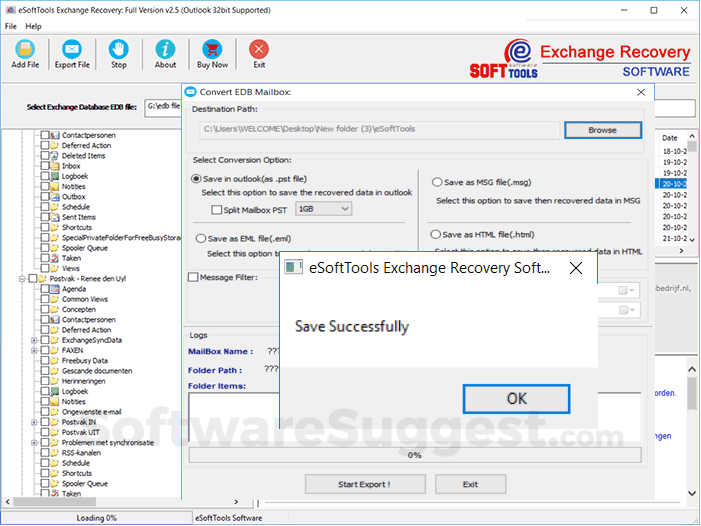Image resolution: width=701 pixels, height=526 pixels.
Task: Maximize the Exchange Recovery window
Action: (x=654, y=10)
